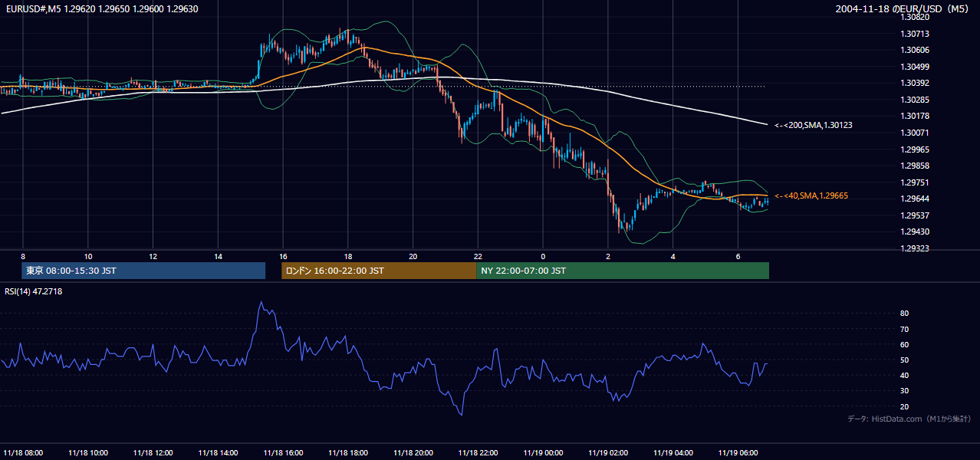Click the NY 22:00-07:00 JST session bar
Screen dimensions: 980x460
(623, 271)
